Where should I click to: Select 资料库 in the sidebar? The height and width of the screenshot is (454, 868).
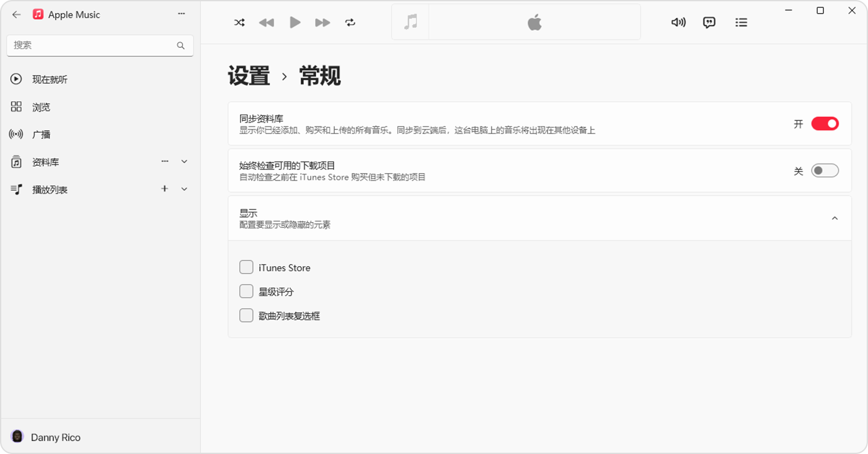click(45, 162)
